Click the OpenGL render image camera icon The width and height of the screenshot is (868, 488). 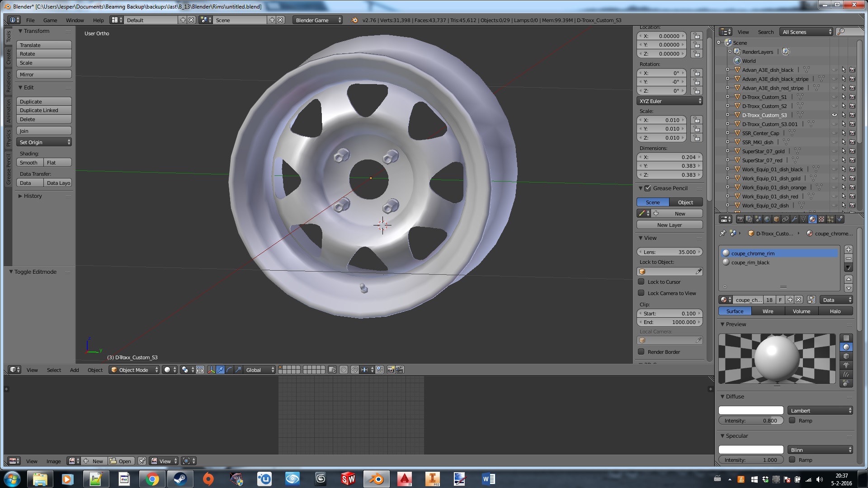pos(391,370)
